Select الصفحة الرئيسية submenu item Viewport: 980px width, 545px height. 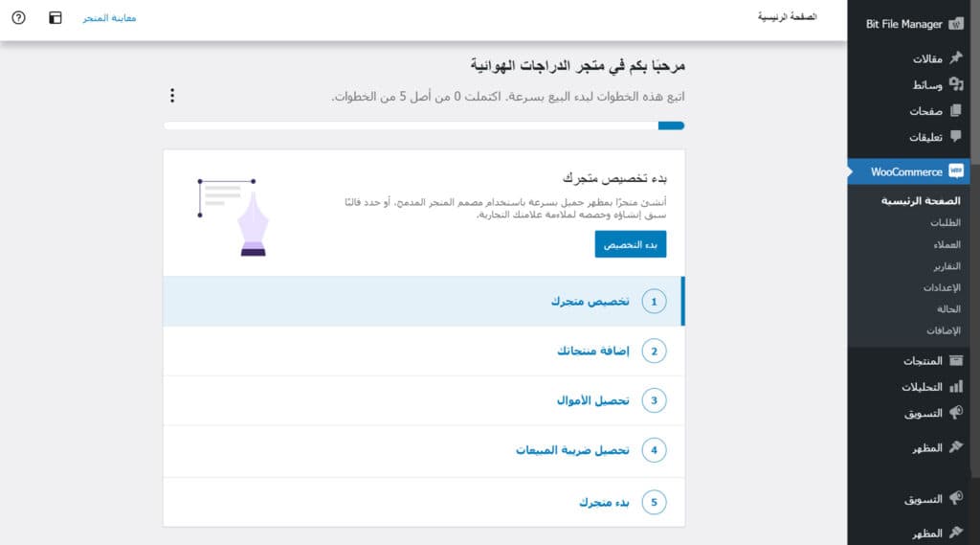click(920, 201)
